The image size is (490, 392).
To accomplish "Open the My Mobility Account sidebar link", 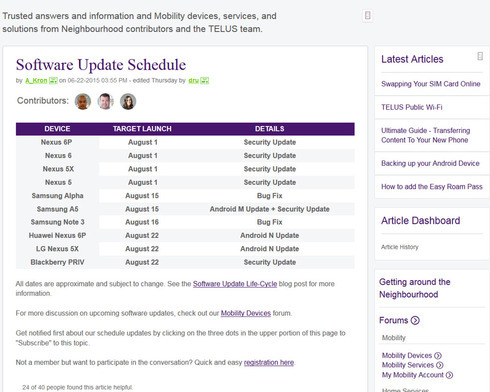I will click(x=413, y=375).
